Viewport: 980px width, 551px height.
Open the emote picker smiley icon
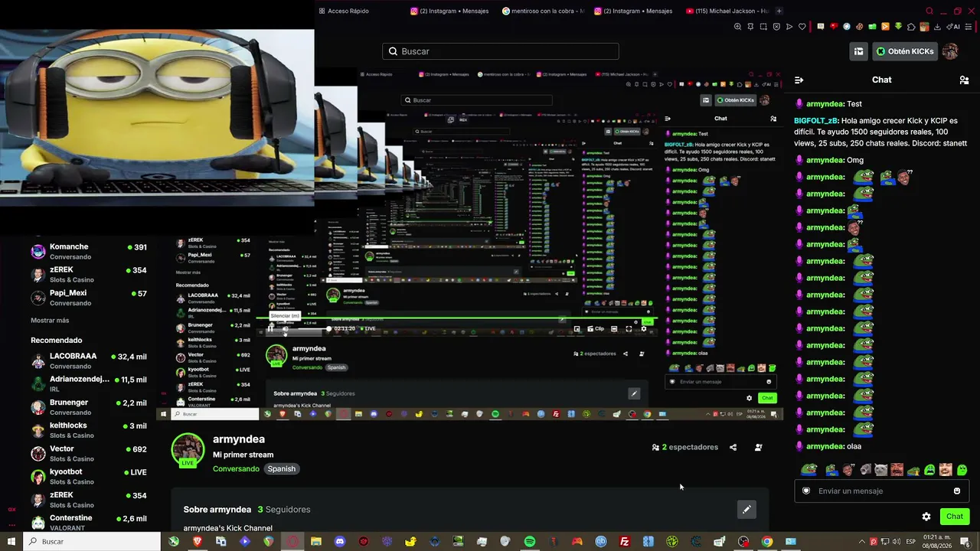click(957, 491)
